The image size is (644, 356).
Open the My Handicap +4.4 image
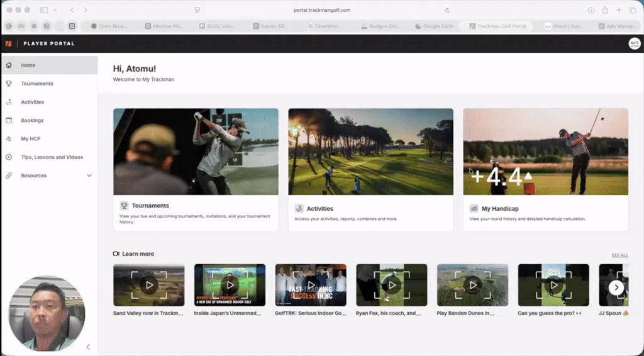(546, 152)
